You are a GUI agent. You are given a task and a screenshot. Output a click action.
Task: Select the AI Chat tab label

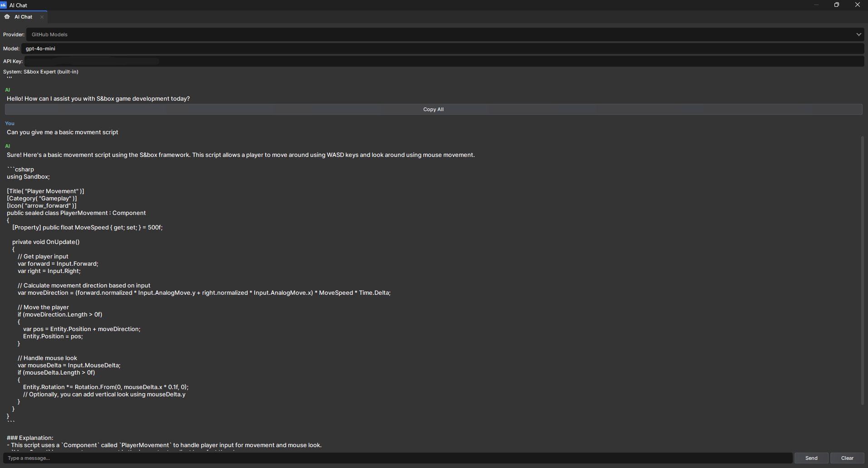(x=23, y=17)
